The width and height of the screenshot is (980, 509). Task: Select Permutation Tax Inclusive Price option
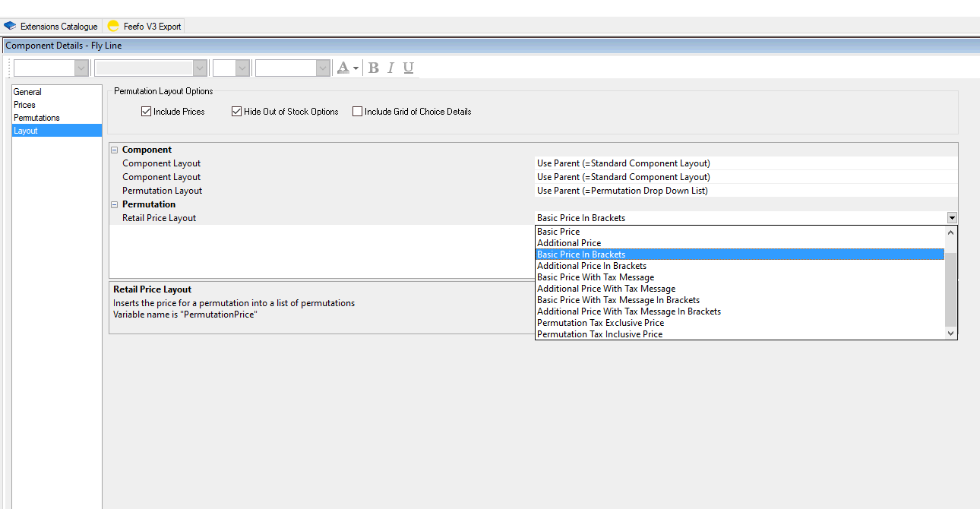pos(599,334)
